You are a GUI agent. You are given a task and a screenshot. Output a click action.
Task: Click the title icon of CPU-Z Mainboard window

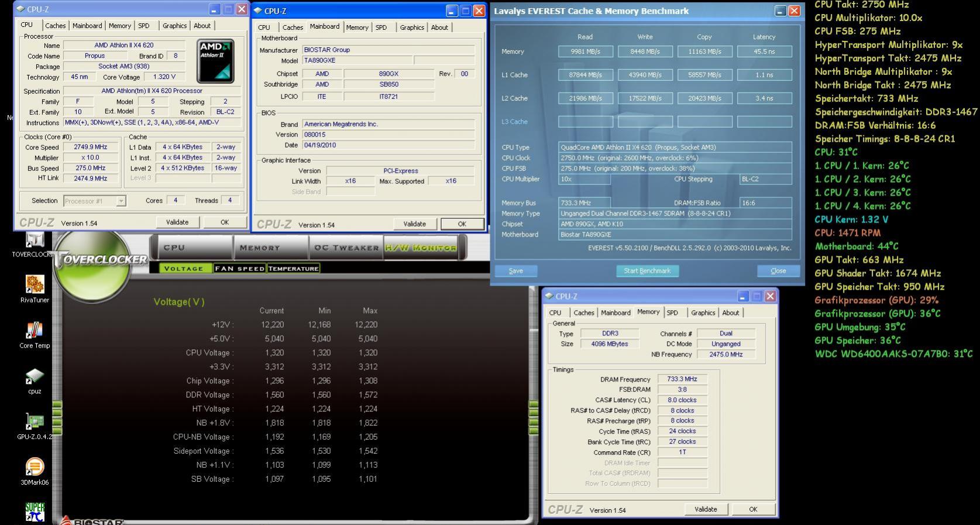pyautogui.click(x=258, y=11)
